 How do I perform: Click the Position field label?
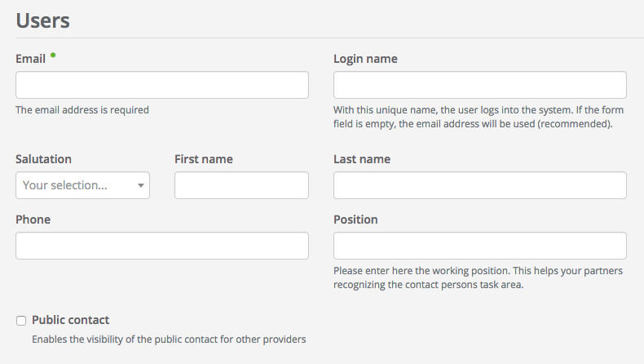click(355, 220)
